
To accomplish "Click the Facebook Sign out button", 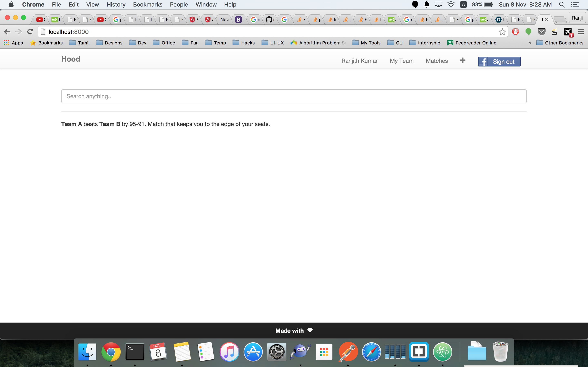I will (x=499, y=62).
